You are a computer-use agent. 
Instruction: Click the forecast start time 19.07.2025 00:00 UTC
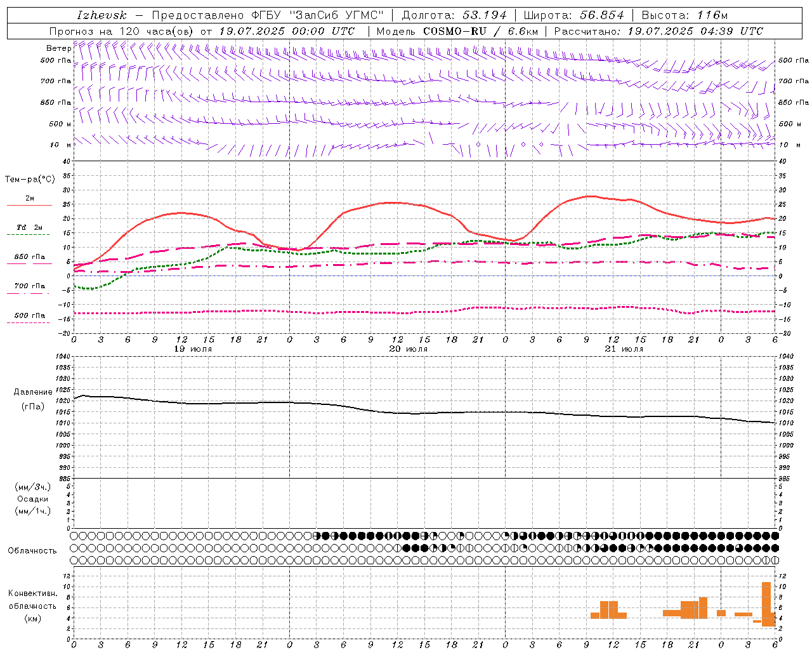point(287,31)
